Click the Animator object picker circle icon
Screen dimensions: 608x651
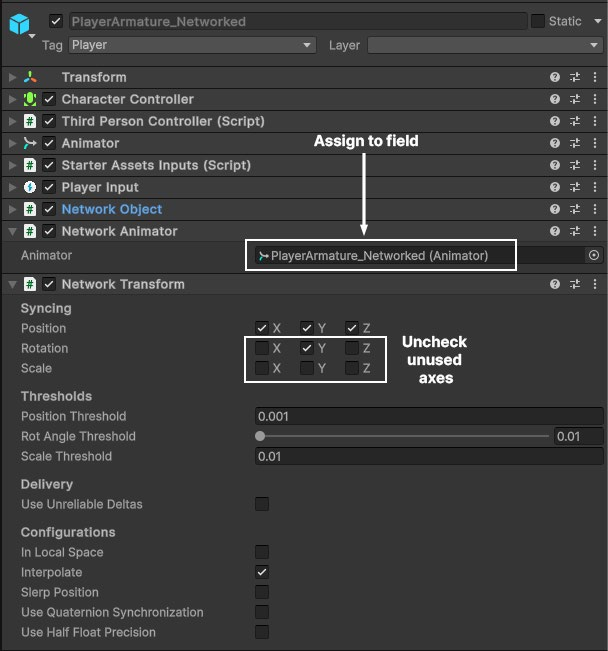tap(594, 255)
